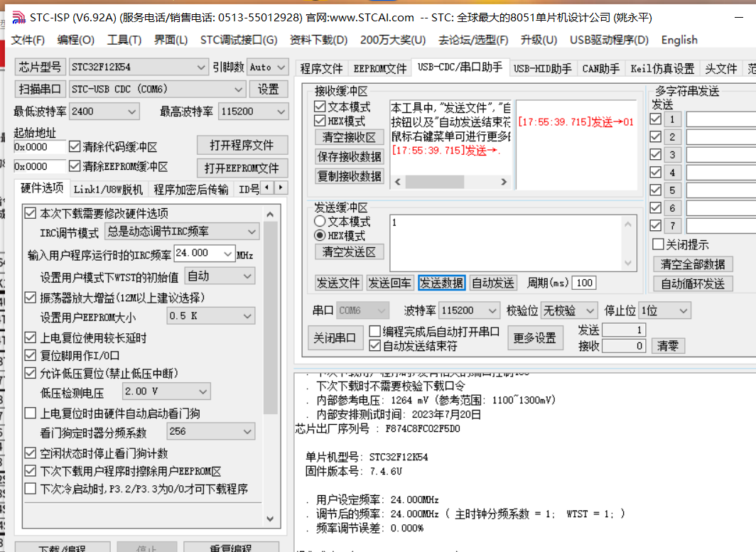Click 打开程序文件 button
This screenshot has height=552, width=756.
coord(242,145)
